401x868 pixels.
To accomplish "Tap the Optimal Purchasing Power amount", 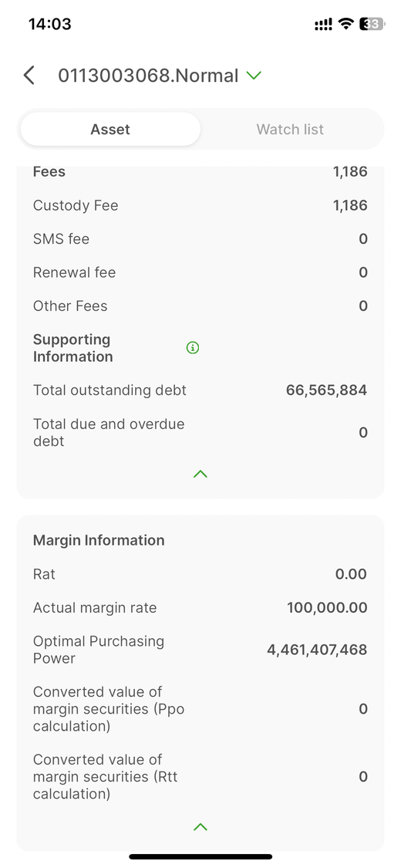I will [x=317, y=650].
